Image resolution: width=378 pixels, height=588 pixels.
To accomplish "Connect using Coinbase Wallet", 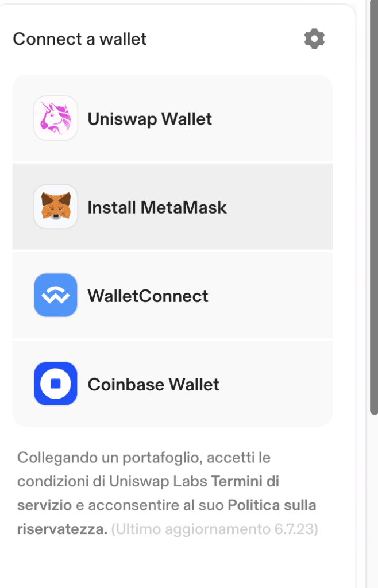I will [171, 384].
